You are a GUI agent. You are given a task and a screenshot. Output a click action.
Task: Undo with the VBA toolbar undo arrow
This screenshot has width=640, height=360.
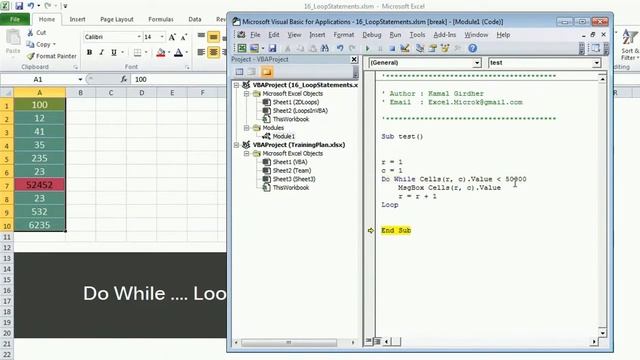tap(340, 48)
